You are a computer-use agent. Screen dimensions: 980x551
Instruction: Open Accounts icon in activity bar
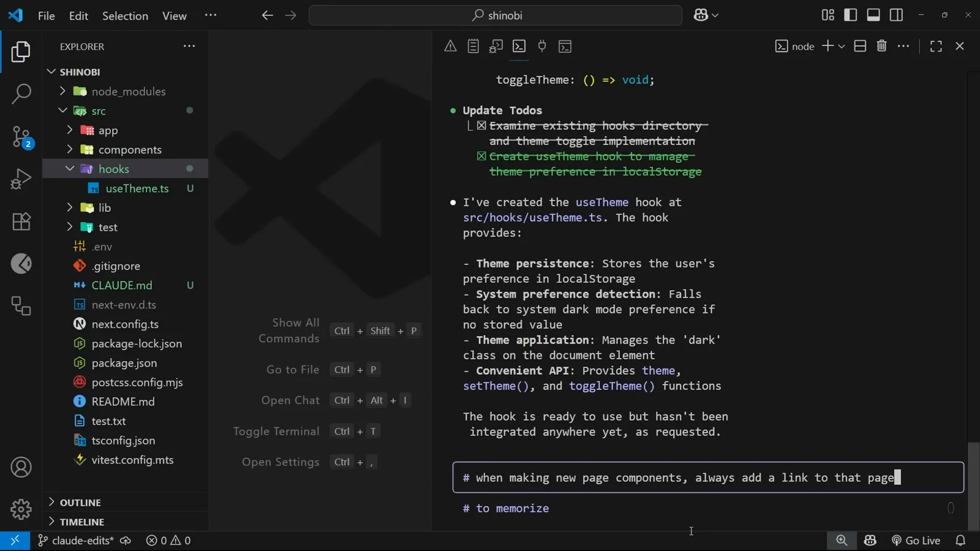[x=21, y=467]
